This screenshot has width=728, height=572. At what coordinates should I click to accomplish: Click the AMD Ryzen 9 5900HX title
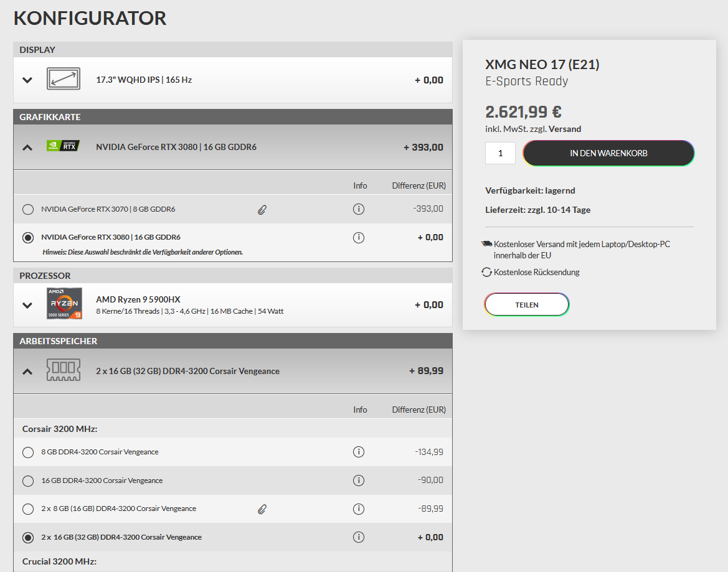click(x=138, y=299)
